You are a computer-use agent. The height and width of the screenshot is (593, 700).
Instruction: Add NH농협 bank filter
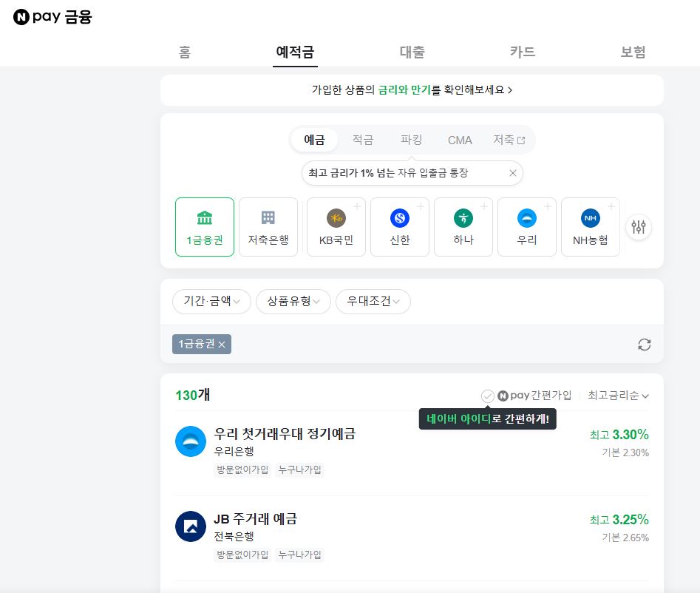[x=590, y=227]
